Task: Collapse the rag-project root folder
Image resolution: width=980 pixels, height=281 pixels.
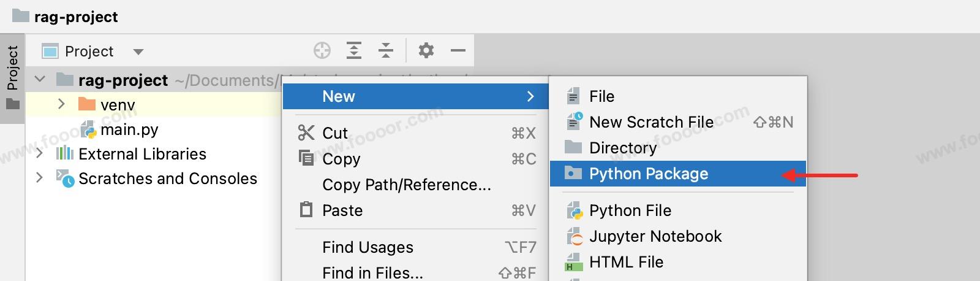Action: point(40,80)
